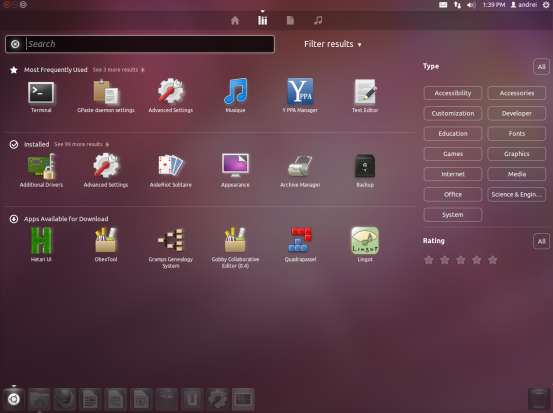Switch to the Home lens tab
Image resolution: width=553 pixels, height=413 pixels.
[x=235, y=20]
